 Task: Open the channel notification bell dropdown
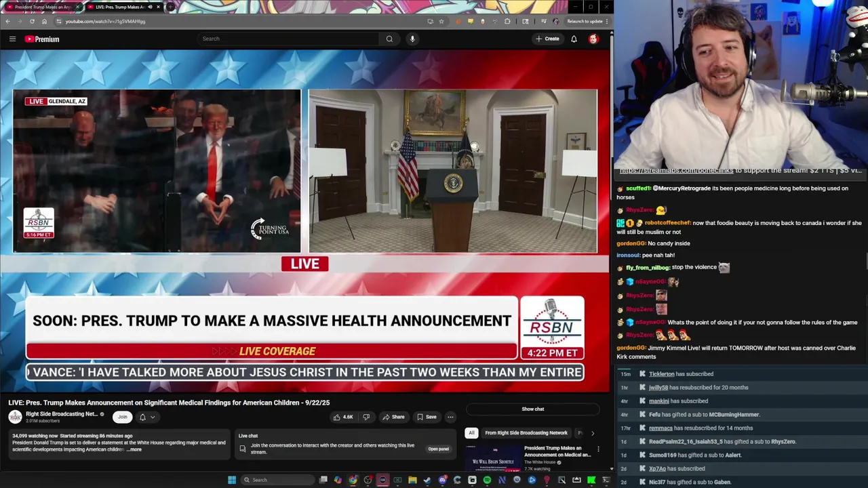pyautogui.click(x=146, y=417)
